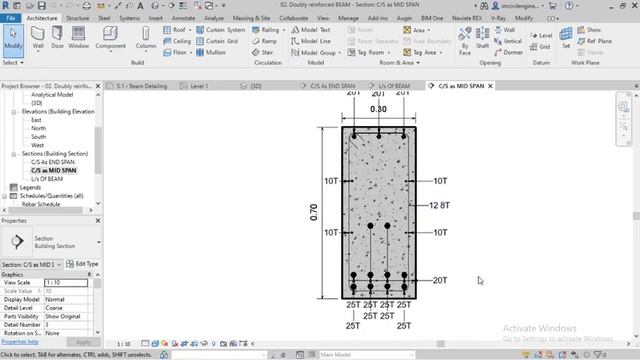Image resolution: width=640 pixels, height=360 pixels.
Task: Open the File menu
Action: pos(11,18)
